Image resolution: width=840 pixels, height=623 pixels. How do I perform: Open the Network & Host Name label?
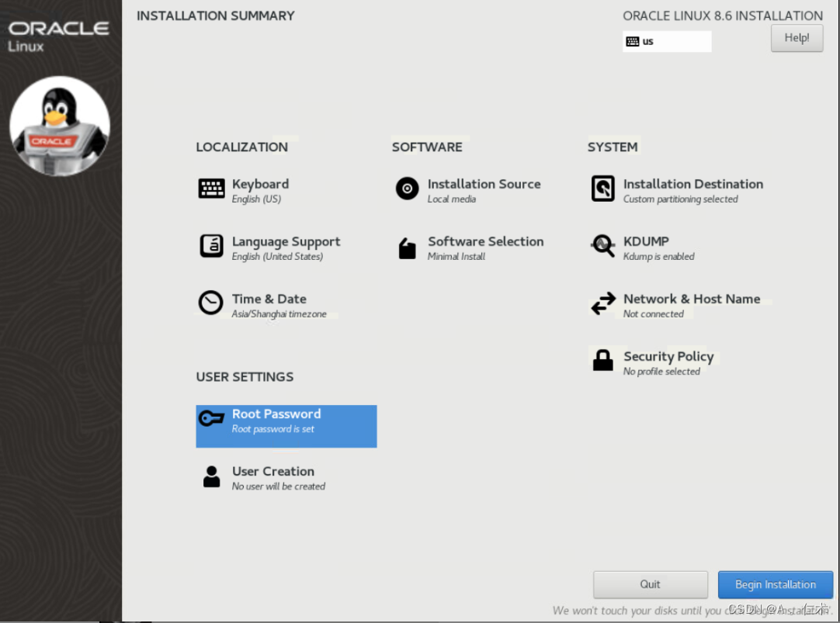692,299
